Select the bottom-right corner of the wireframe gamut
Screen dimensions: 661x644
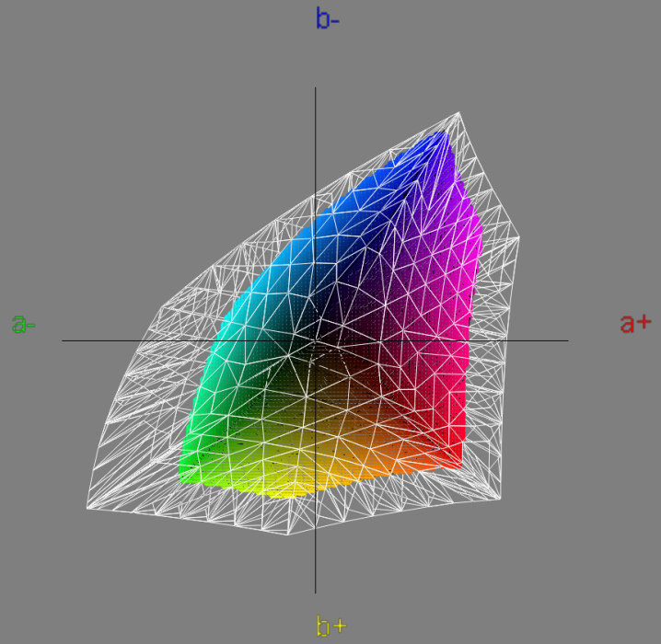(x=500, y=500)
